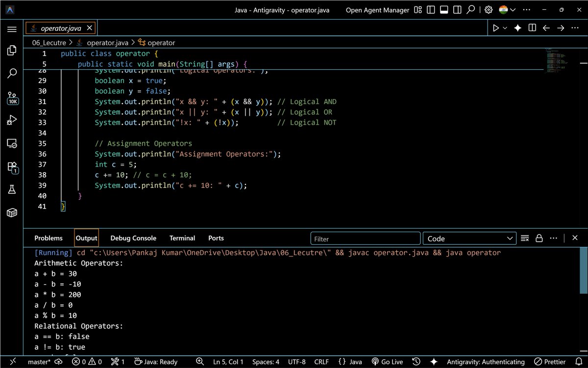
Task: Click the search magnifier in title bar
Action: [x=471, y=10]
